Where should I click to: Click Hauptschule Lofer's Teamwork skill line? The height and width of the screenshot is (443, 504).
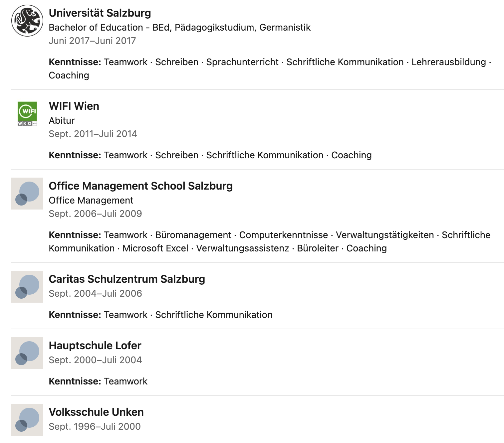tap(98, 381)
